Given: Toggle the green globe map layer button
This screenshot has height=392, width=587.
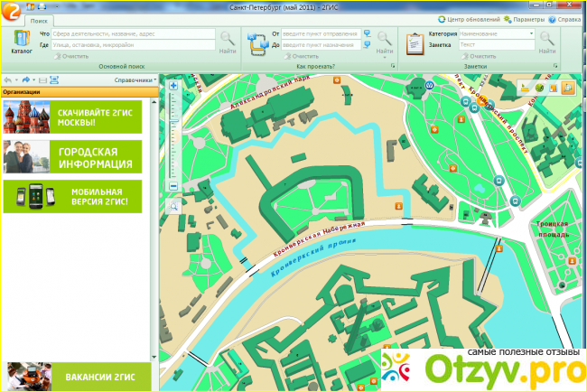Looking at the screenshot, I should pyautogui.click(x=539, y=88).
